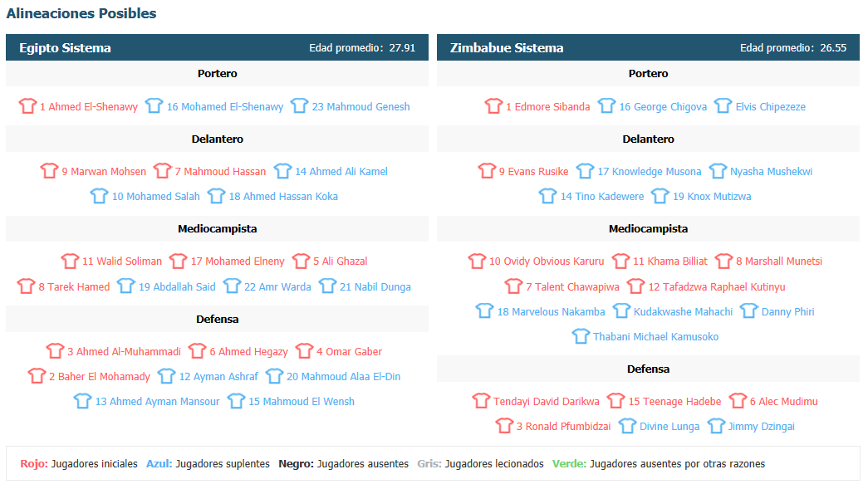This screenshot has width=868, height=484.
Task: Click the blue jersey icon beside Thabani Michael Kamusoko
Action: (x=581, y=335)
